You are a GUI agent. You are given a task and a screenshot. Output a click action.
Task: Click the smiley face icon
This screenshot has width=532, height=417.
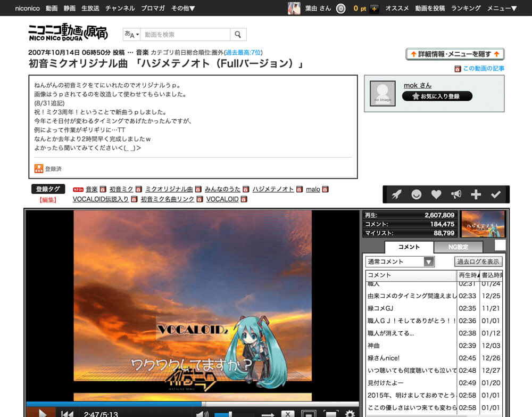click(x=417, y=194)
